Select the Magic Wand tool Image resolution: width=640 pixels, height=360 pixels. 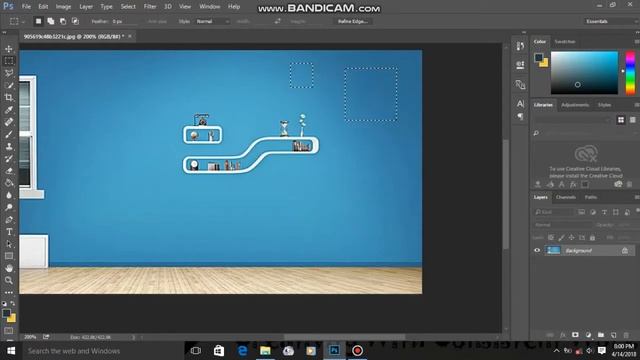(9, 85)
